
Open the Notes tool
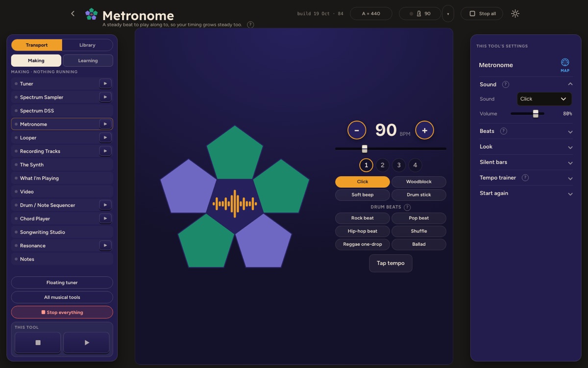click(x=62, y=259)
